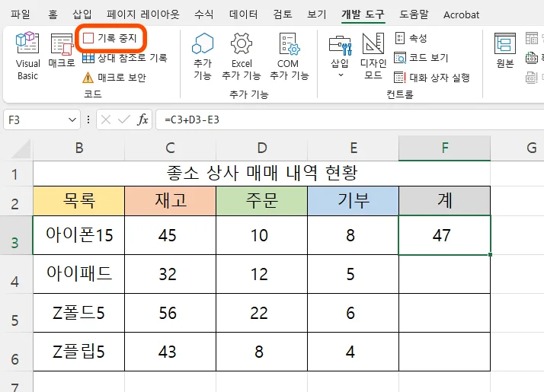Click the fill handle of cell F3
The image size is (544, 392).
click(x=490, y=255)
